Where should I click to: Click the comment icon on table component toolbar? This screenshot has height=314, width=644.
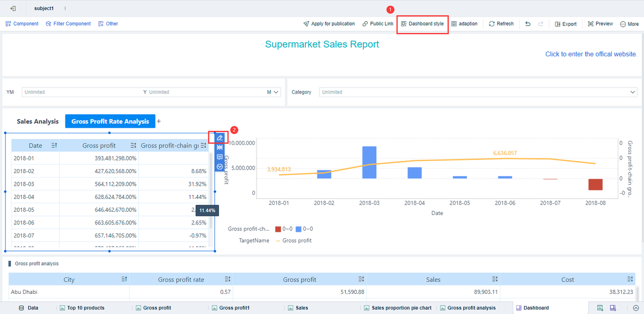click(x=219, y=157)
